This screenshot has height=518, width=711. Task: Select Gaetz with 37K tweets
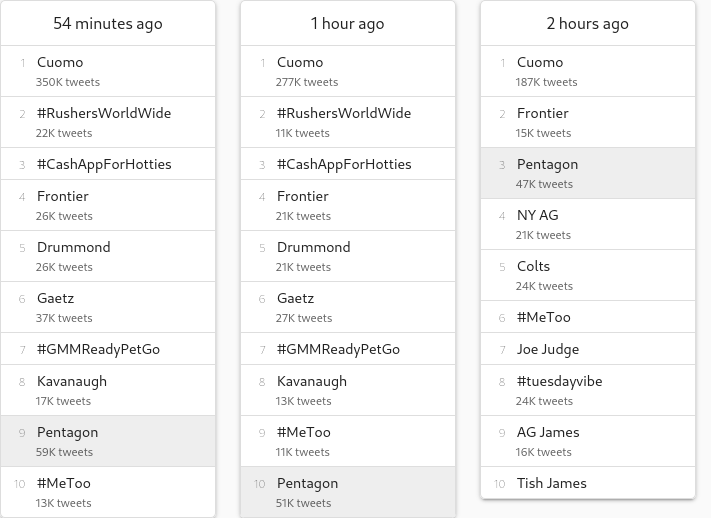108,307
